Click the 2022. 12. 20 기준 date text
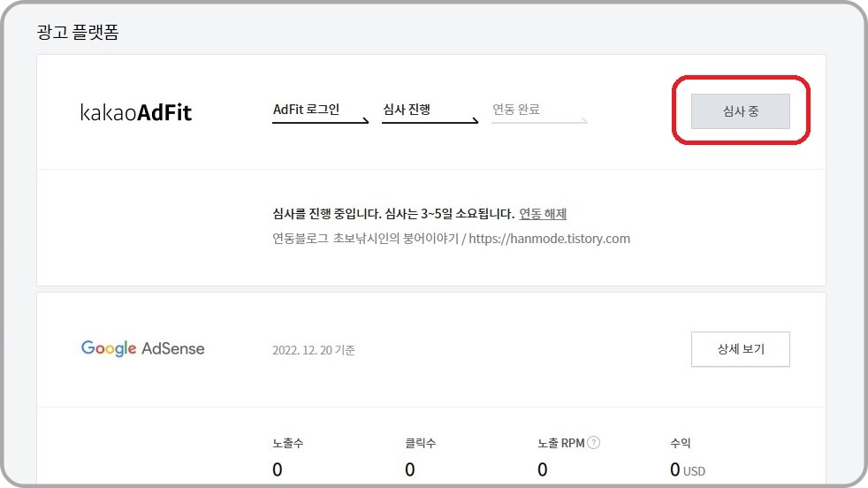This screenshot has width=868, height=488. click(x=314, y=350)
